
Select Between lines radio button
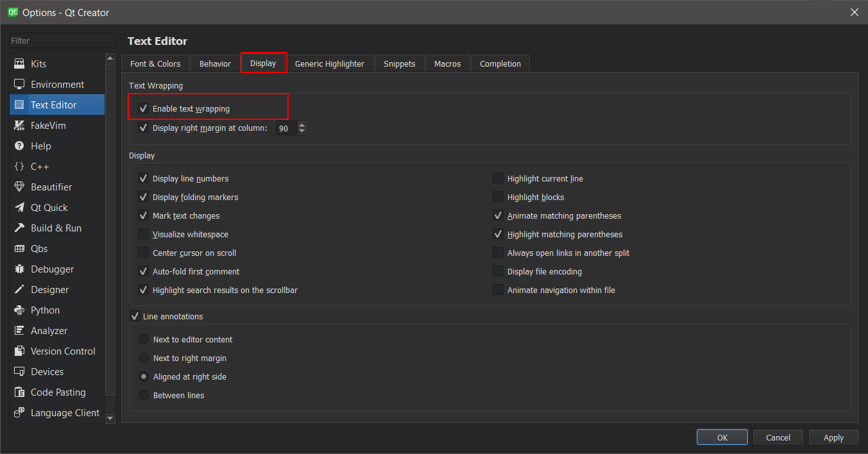coord(144,396)
